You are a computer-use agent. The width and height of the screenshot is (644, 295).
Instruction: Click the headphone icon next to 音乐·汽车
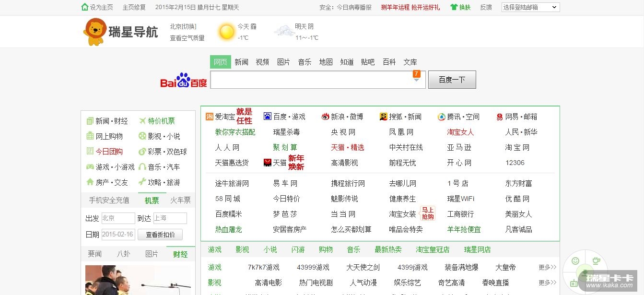[x=142, y=167]
